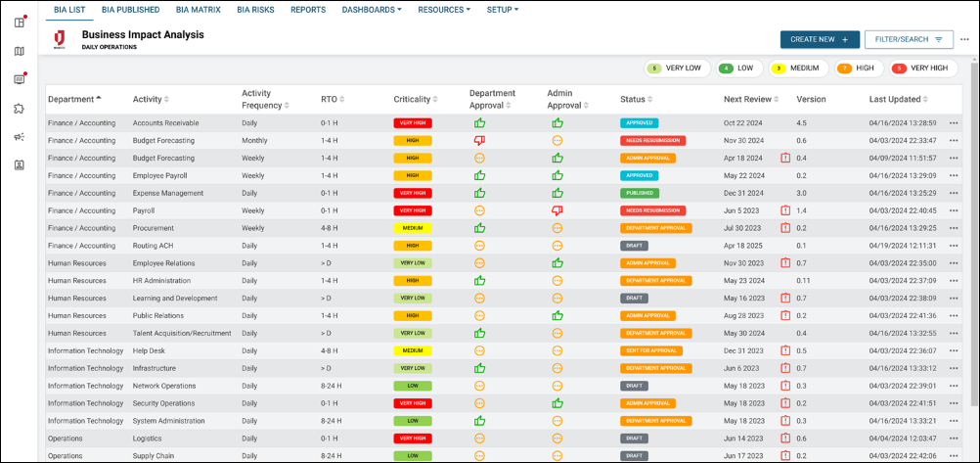Open the puzzle piece icon in sidebar
The width and height of the screenshot is (980, 463).
[x=20, y=108]
